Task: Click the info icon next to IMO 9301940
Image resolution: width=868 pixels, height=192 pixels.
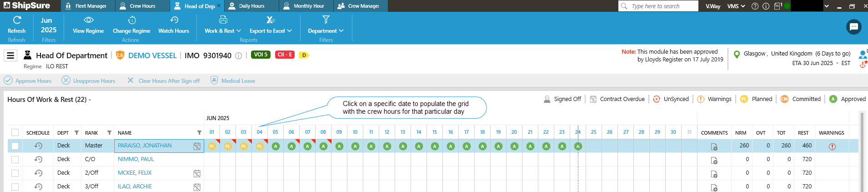Action: coord(238,56)
